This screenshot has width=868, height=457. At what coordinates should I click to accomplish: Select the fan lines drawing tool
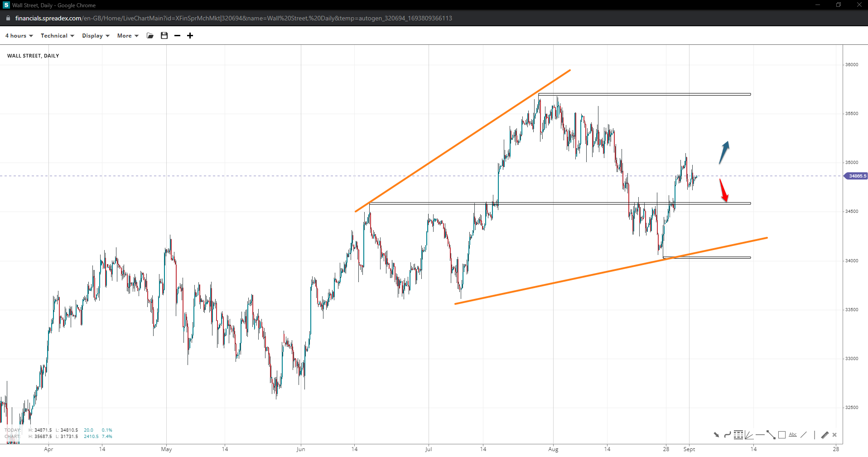[749, 435]
